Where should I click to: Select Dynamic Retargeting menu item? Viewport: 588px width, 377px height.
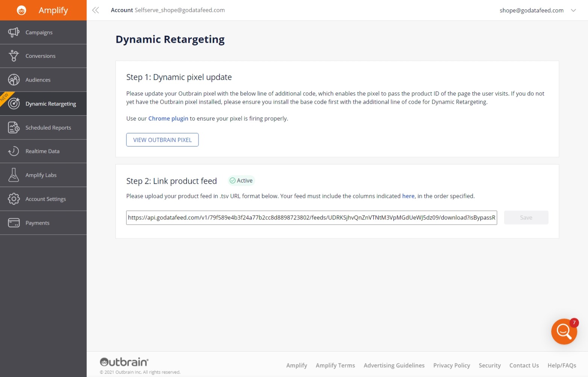tap(43, 104)
